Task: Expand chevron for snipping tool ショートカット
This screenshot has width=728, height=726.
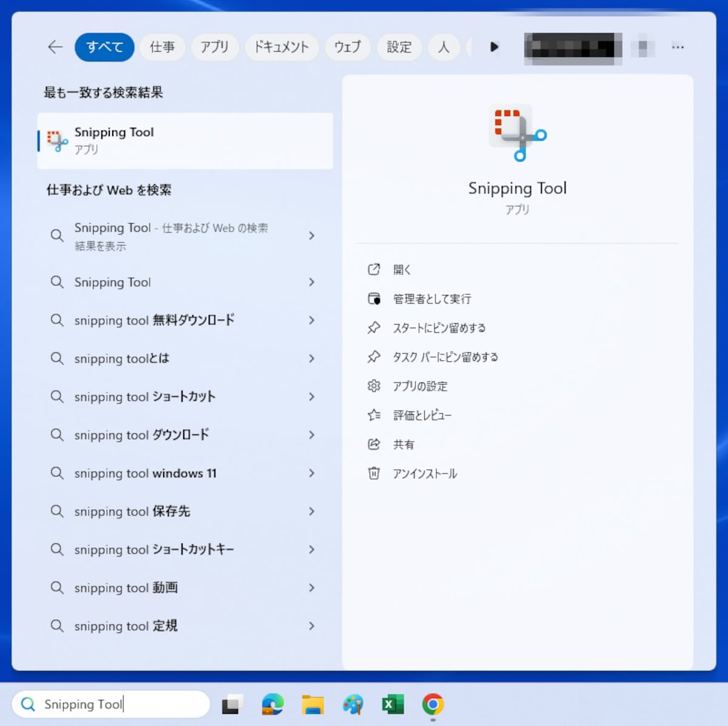Action: pos(312,397)
